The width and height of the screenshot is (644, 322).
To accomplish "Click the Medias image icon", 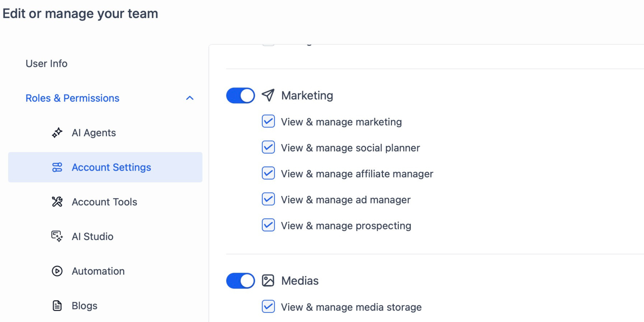I will (268, 280).
